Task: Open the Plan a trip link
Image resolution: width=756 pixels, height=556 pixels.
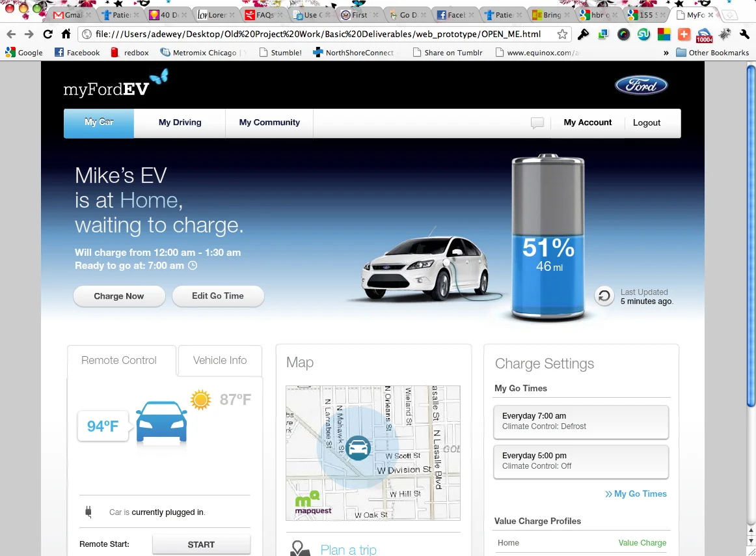Action: point(349,549)
